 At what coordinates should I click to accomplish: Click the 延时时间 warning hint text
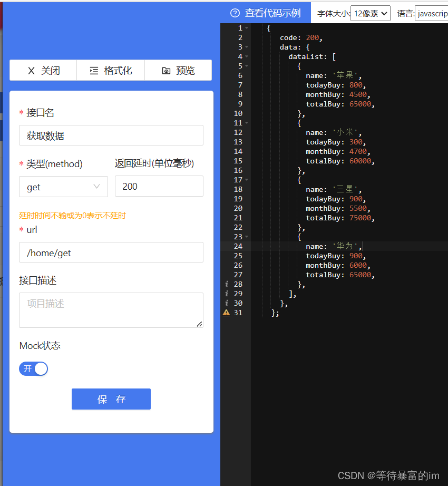pos(72,216)
